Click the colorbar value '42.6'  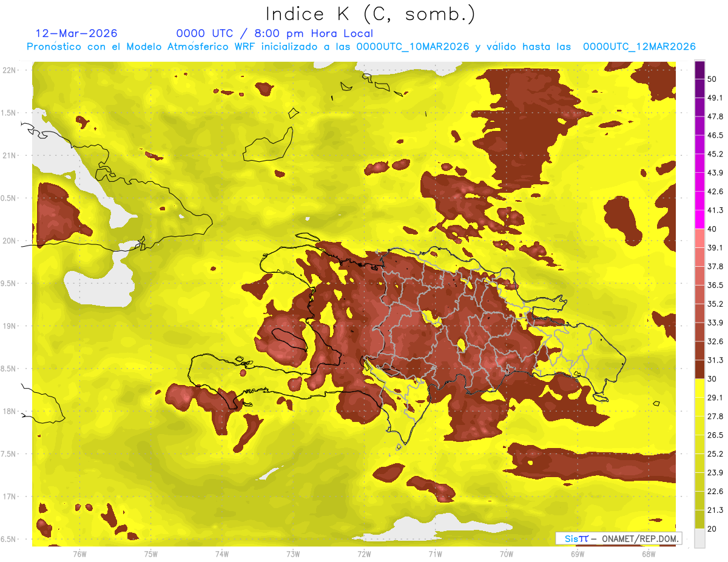pyautogui.click(x=715, y=192)
